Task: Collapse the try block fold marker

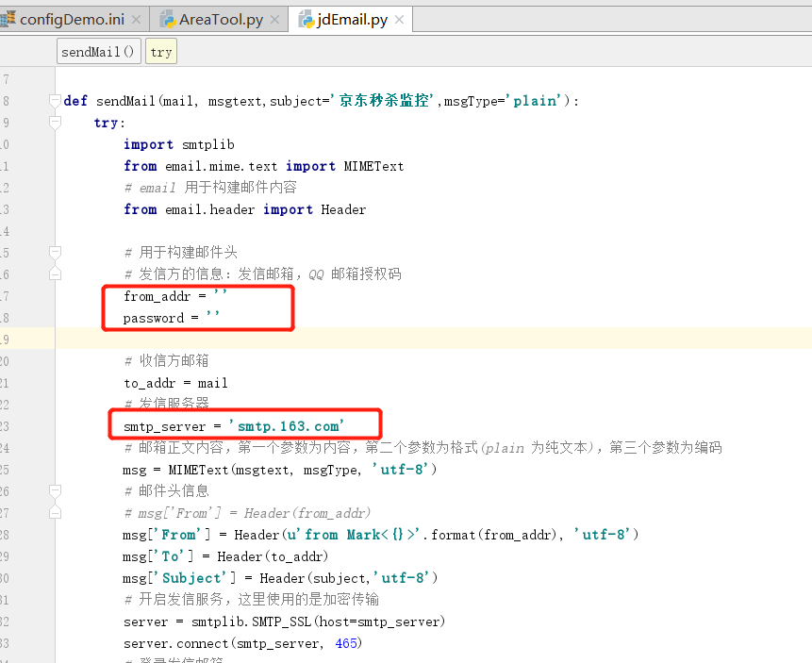Action: [x=55, y=123]
